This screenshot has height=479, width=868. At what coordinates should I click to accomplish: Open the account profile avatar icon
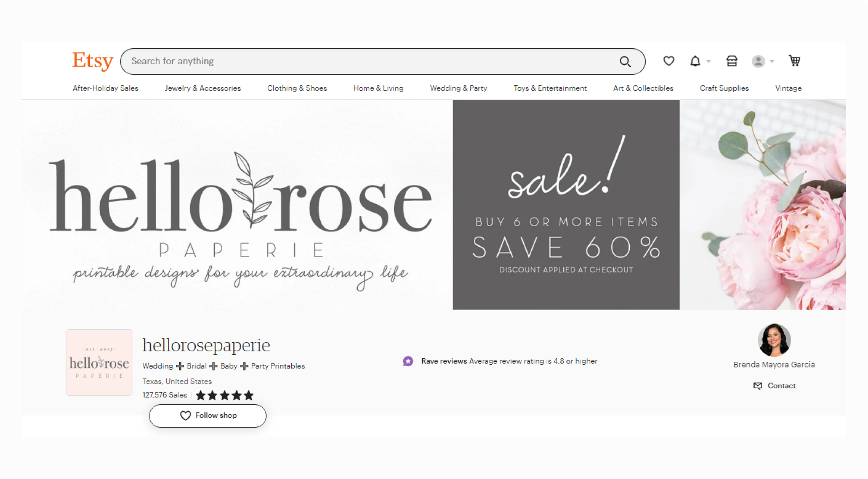[758, 61]
